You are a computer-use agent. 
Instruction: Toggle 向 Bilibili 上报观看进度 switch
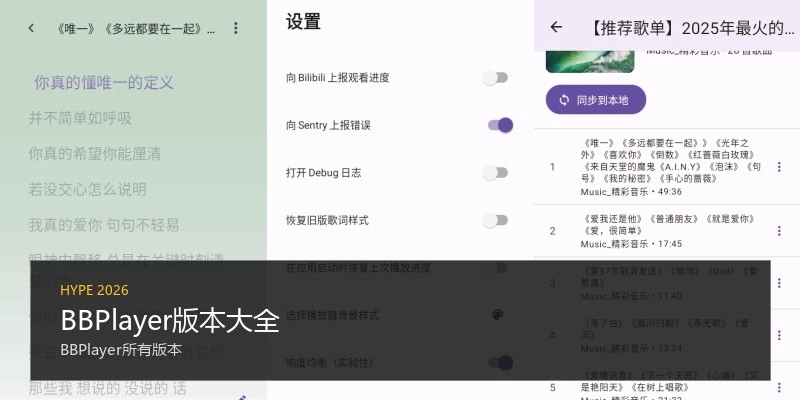click(x=496, y=78)
